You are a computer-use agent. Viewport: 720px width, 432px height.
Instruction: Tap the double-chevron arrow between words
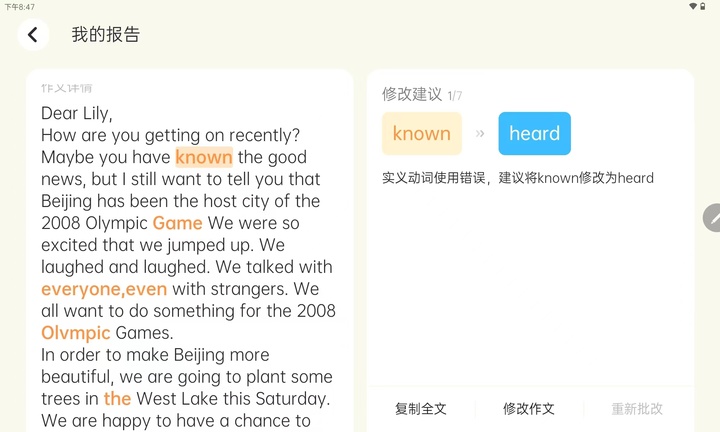[480, 134]
